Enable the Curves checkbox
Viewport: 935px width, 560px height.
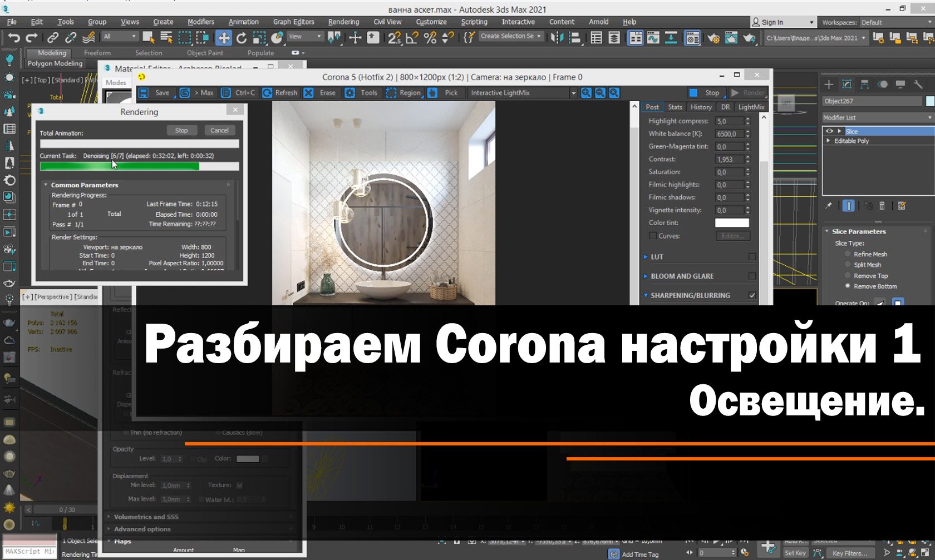(x=652, y=236)
